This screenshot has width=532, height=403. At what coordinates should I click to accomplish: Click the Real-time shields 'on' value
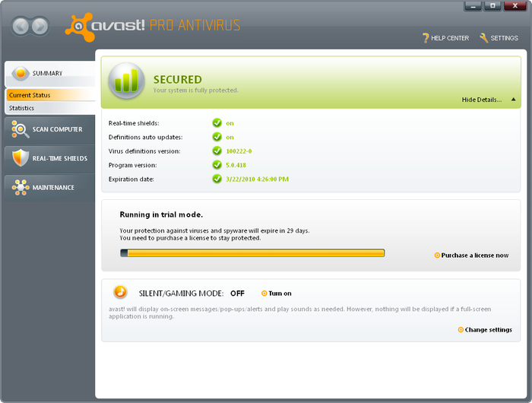[x=230, y=123]
